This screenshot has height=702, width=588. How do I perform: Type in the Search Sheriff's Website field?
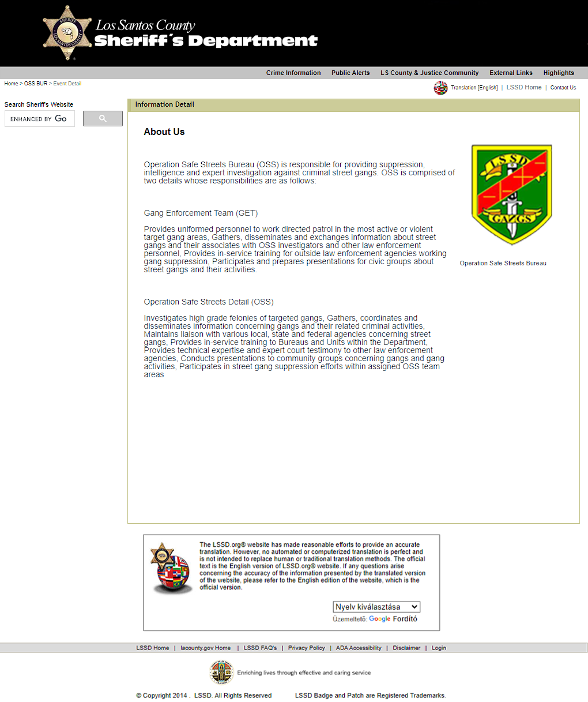coord(39,118)
